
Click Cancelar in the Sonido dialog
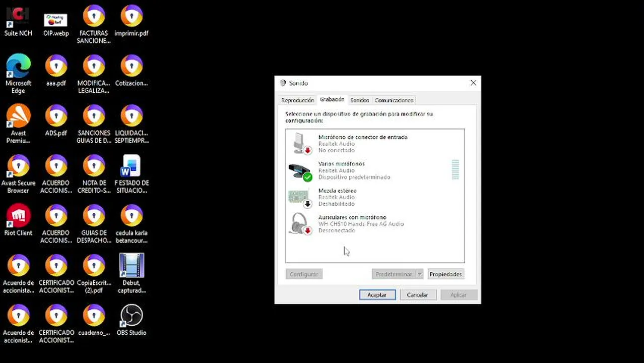tap(417, 295)
